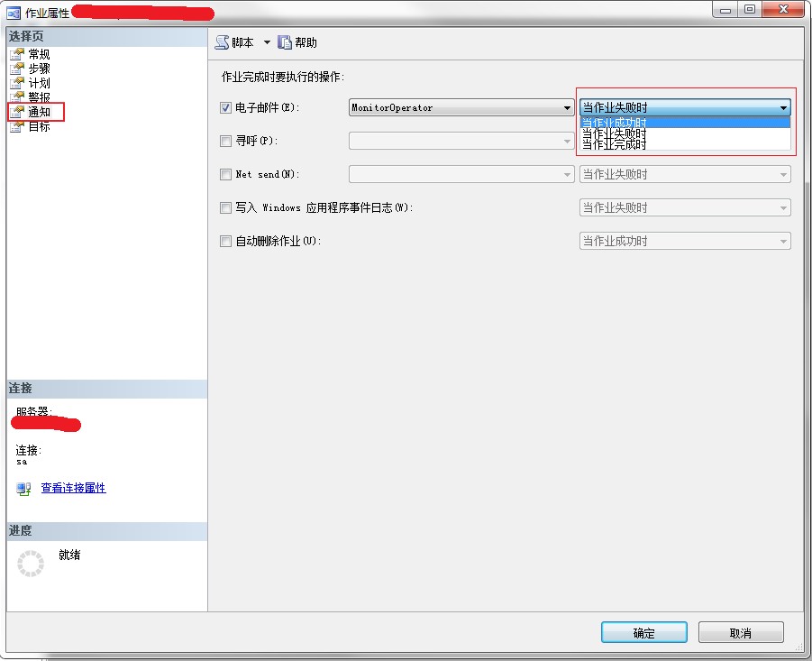Click the connection properties computer icon

click(23, 489)
